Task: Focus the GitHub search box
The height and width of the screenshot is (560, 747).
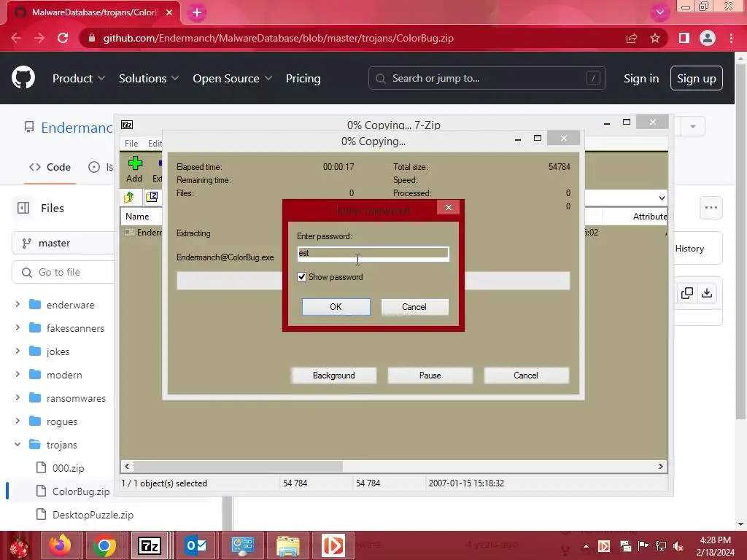Action: pos(487,78)
